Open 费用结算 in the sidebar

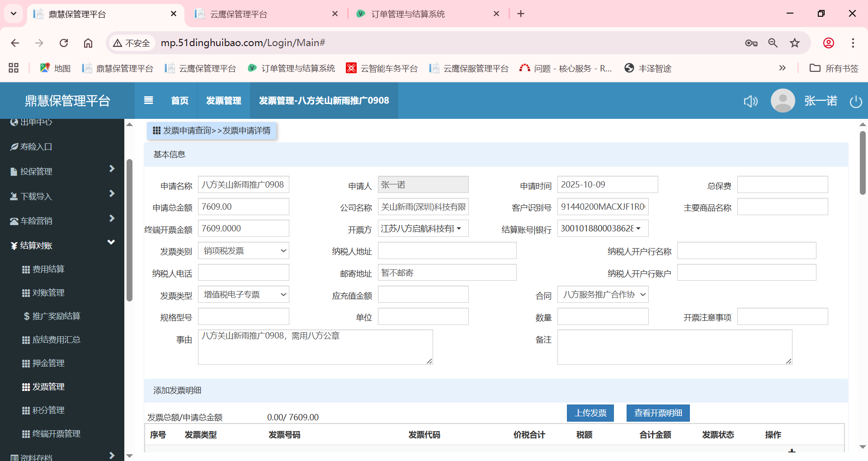[48, 269]
